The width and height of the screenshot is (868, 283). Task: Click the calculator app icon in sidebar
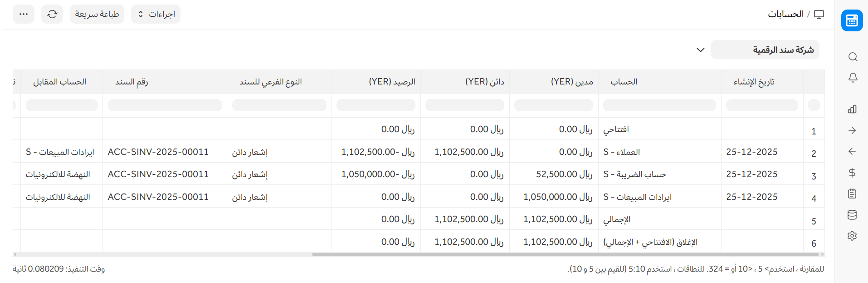coord(852,20)
